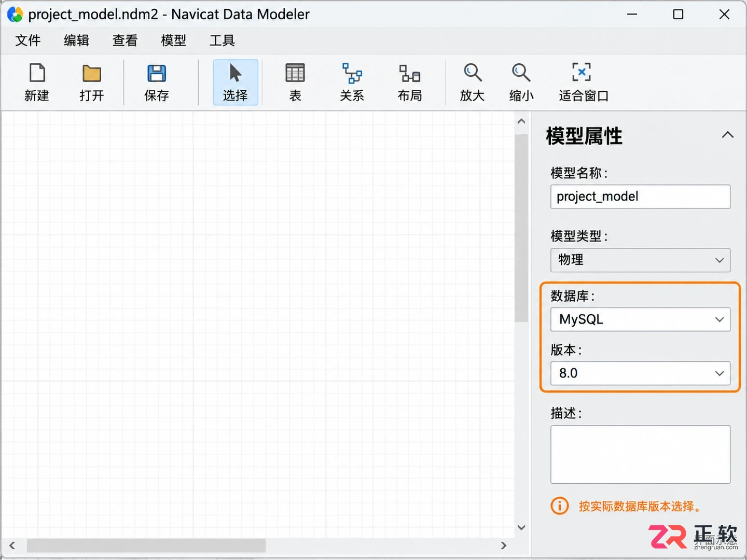
Task: Close the Navicat Data Modeler window
Action: (x=725, y=15)
